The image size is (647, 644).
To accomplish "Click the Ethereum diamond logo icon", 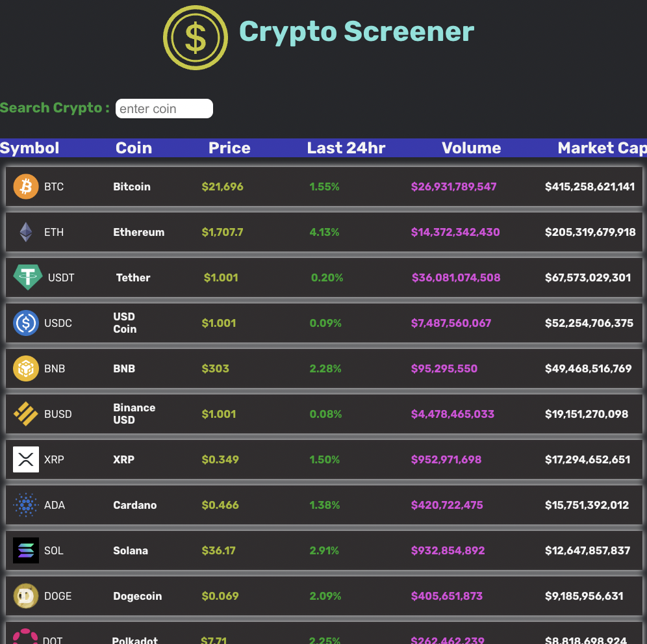I will coord(25,232).
